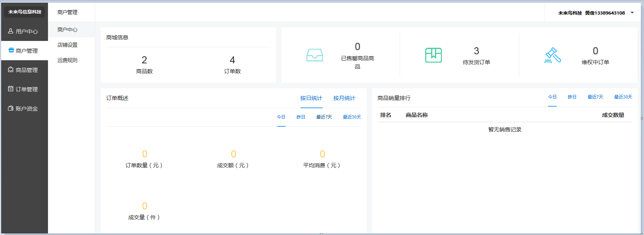The width and height of the screenshot is (644, 235).
Task: Open the 运费规则 submenu item
Action: click(x=67, y=60)
